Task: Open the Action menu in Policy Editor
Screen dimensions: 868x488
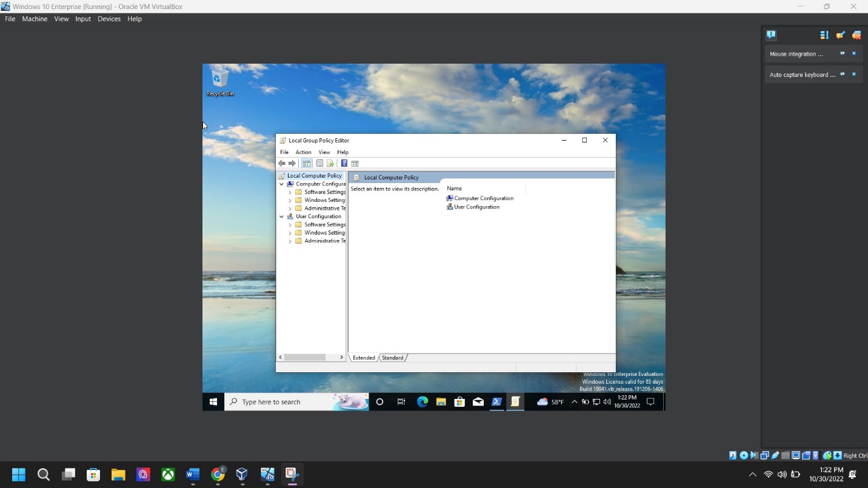Action: coord(303,152)
